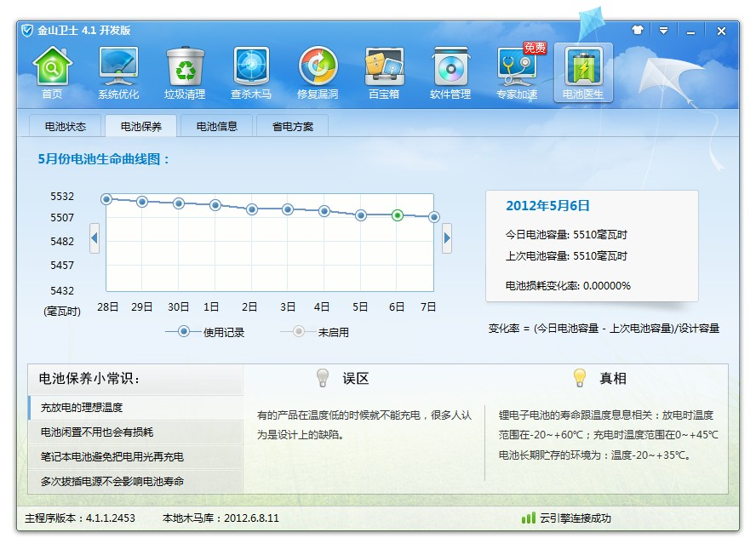This screenshot has height=538, width=756.
Task: Select the 3日 data point on the curve
Action: (x=288, y=209)
